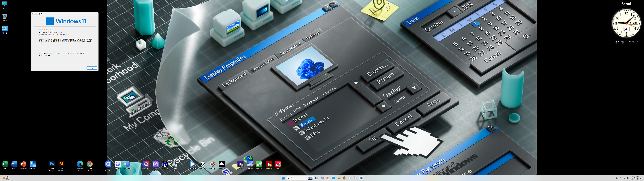The height and width of the screenshot is (181, 644).
Task: Open the PowerPoint desktop shortcut
Action: point(24,165)
